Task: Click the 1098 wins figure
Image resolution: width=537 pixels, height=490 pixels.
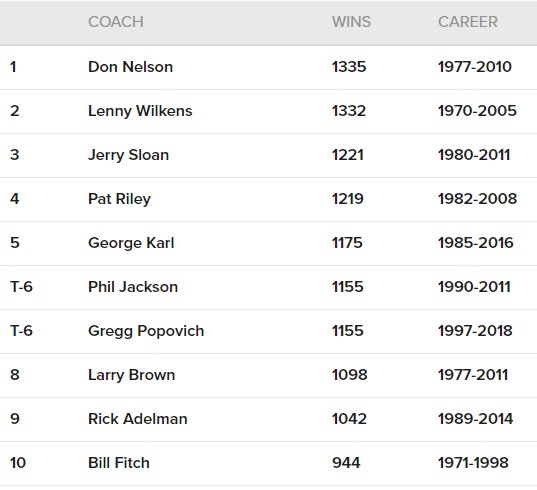Action: pos(349,375)
